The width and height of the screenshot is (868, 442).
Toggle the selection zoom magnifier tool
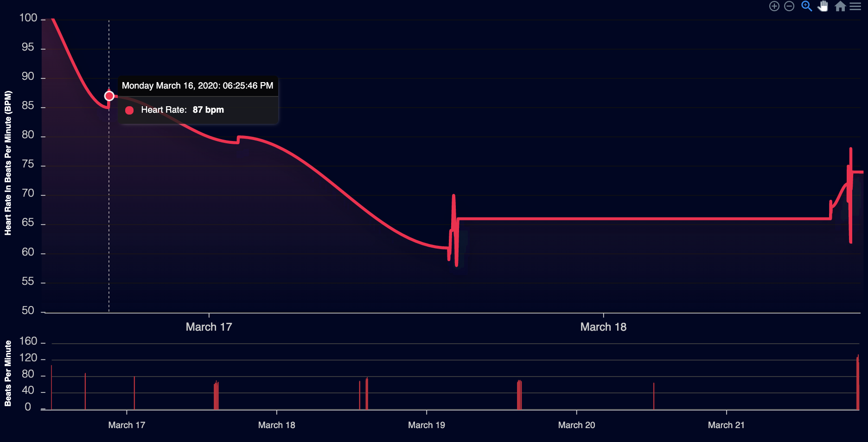click(x=806, y=6)
